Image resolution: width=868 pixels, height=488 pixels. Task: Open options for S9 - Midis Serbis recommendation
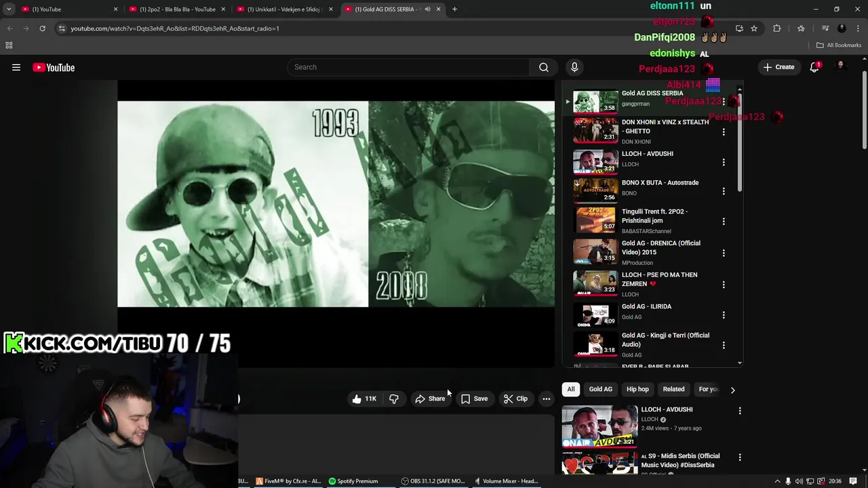pos(740,457)
